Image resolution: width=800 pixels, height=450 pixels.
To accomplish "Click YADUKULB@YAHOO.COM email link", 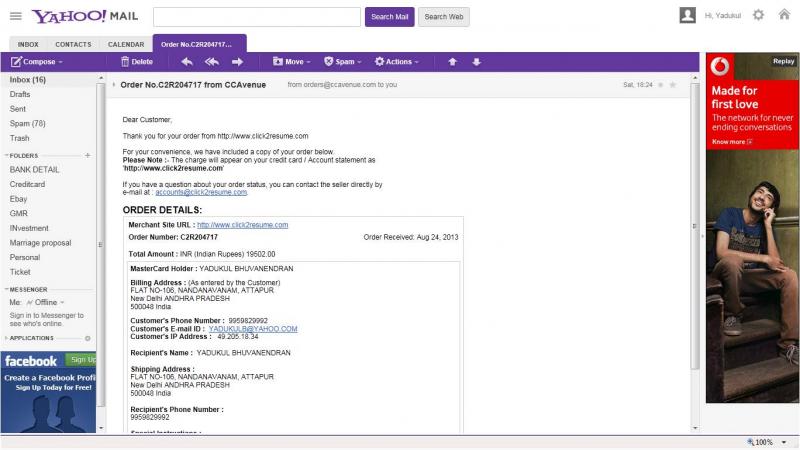I will [x=253, y=329].
